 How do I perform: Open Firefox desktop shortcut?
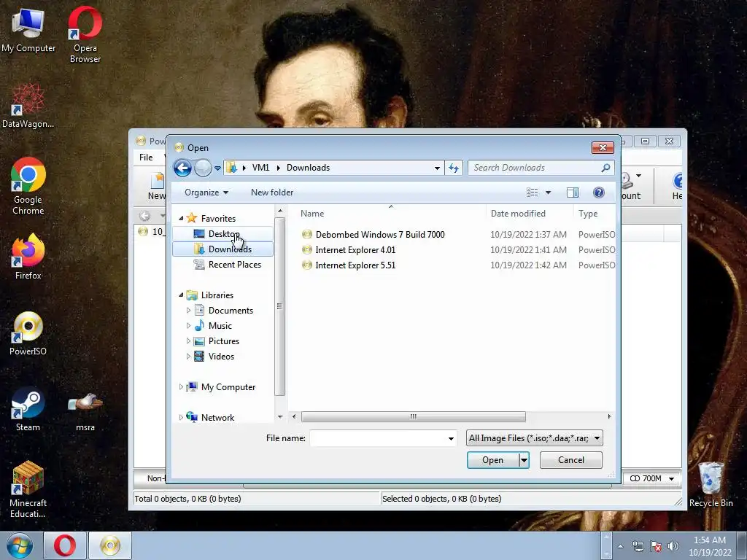28,256
